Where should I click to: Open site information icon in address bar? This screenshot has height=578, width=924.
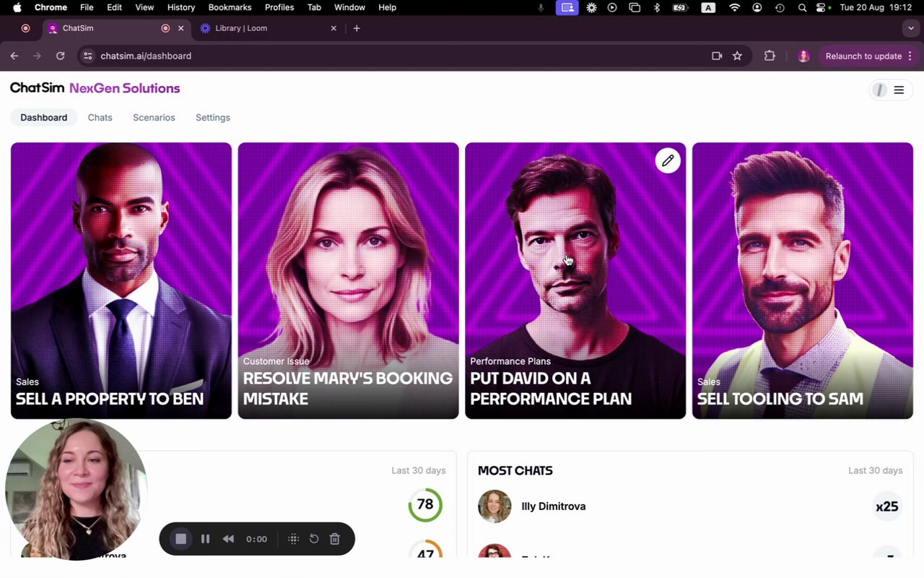click(87, 56)
